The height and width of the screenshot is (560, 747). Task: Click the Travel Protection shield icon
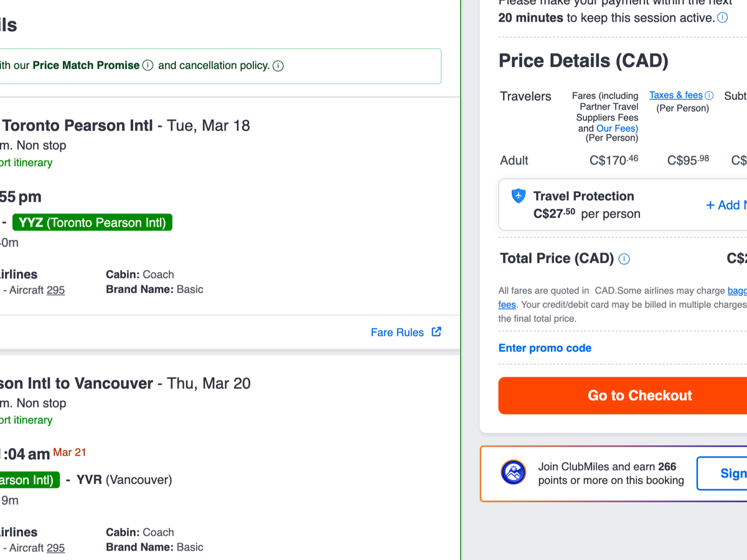(x=519, y=196)
